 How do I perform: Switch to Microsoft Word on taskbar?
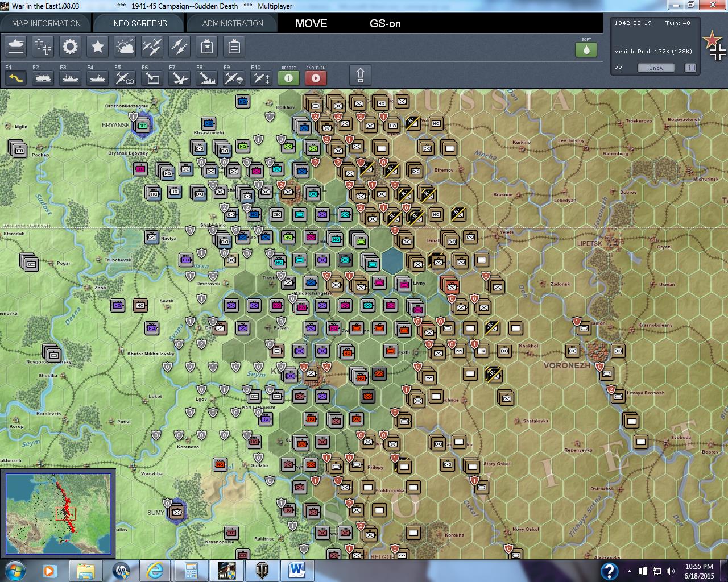(297, 570)
